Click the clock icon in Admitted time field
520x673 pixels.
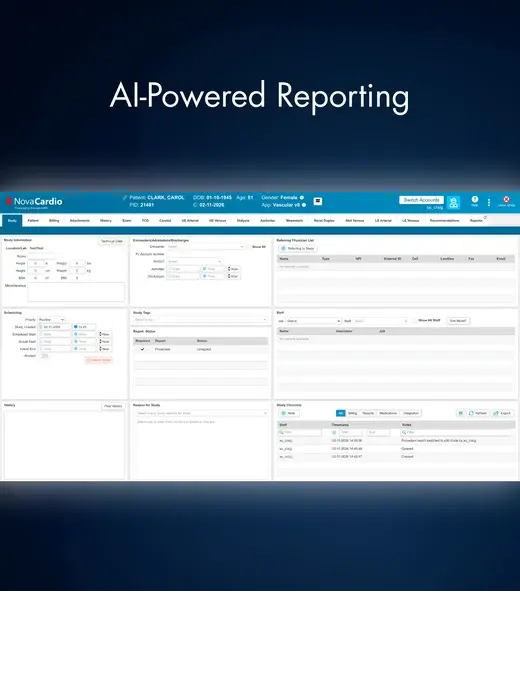coord(205,269)
